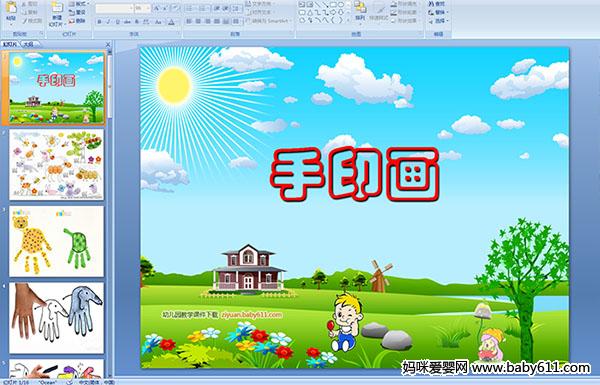Image resolution: width=600 pixels, height=385 pixels.
Task: Open the Select dropdown in editing group
Action: (x=438, y=20)
